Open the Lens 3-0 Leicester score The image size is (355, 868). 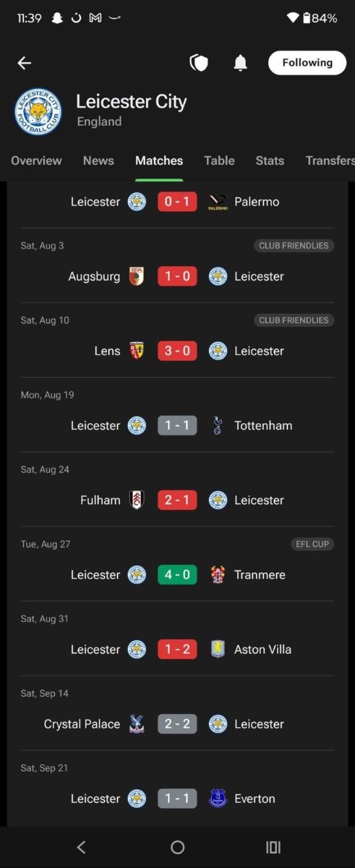tap(177, 351)
